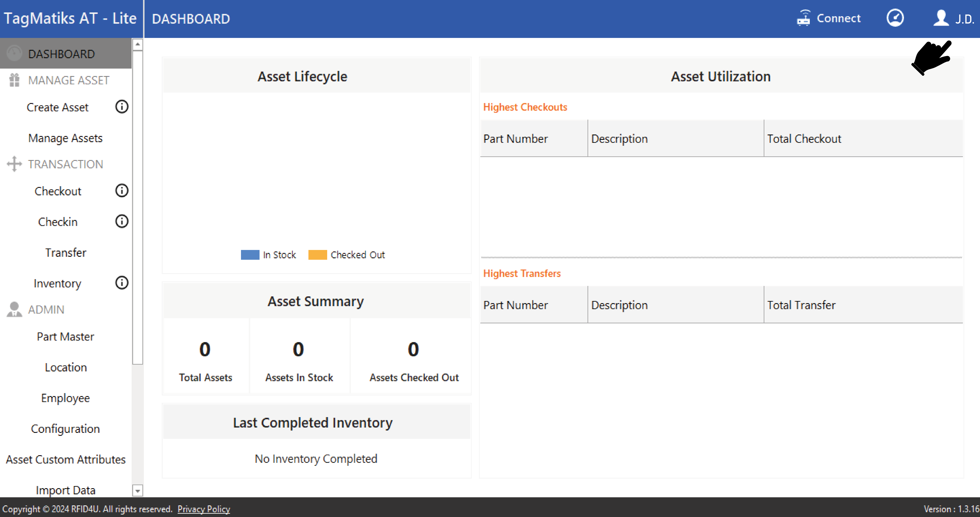Show info for Create Asset

(122, 107)
